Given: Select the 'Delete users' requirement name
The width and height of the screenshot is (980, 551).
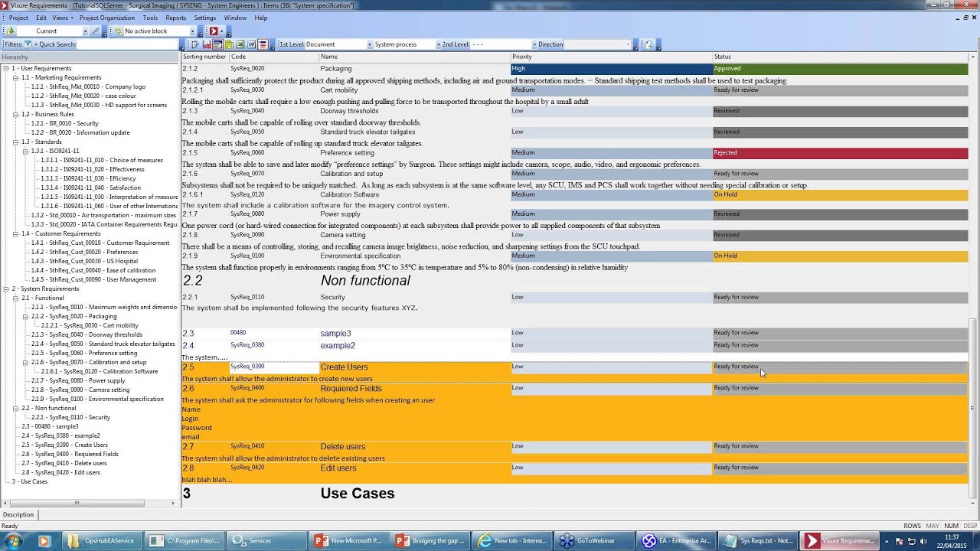Looking at the screenshot, I should pyautogui.click(x=342, y=447).
